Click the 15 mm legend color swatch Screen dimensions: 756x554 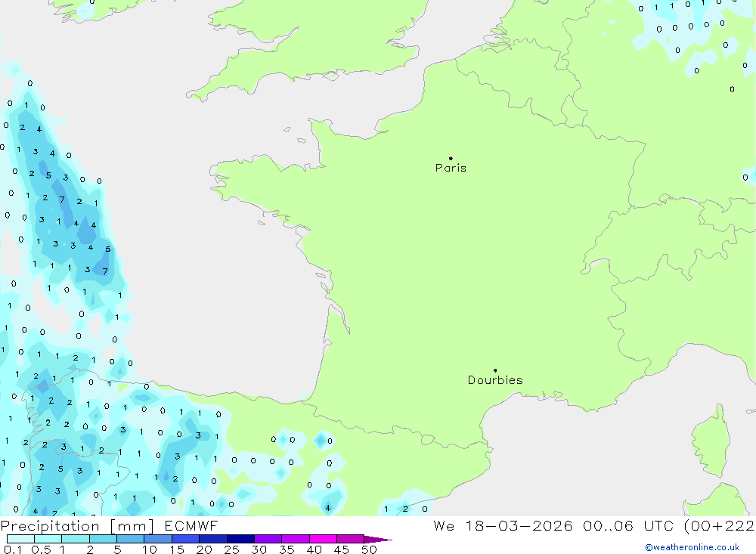pyautogui.click(x=185, y=539)
